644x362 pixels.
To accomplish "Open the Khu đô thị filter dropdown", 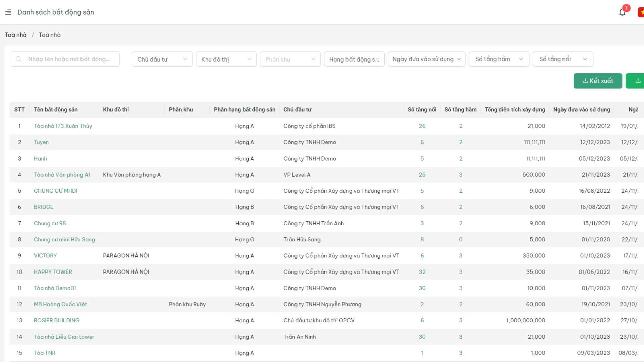I will coord(226,59).
